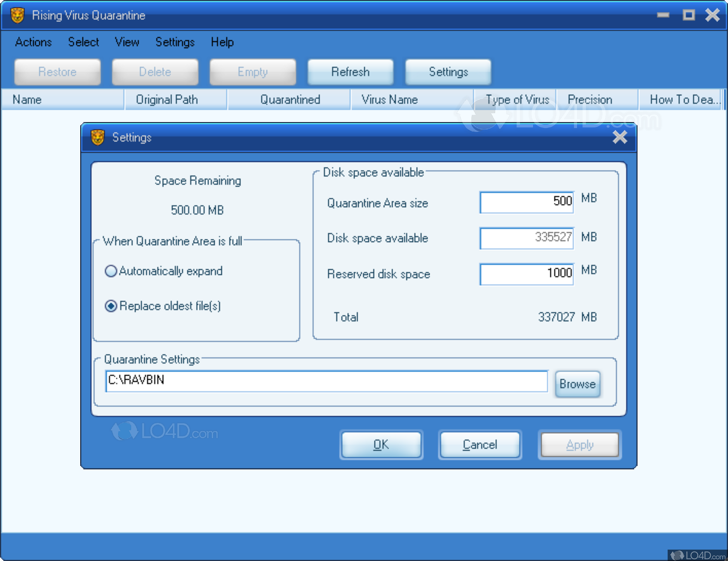This screenshot has height=561, width=728.
Task: Click the When Quarantine Area is full label
Action: [x=172, y=241]
